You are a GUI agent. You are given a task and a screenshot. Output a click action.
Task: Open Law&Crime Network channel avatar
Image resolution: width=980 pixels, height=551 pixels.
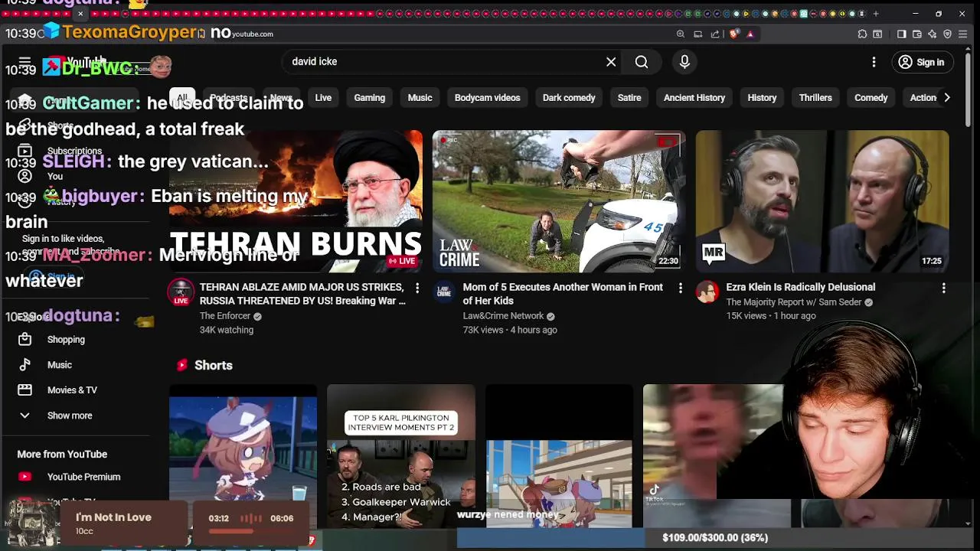click(x=444, y=292)
